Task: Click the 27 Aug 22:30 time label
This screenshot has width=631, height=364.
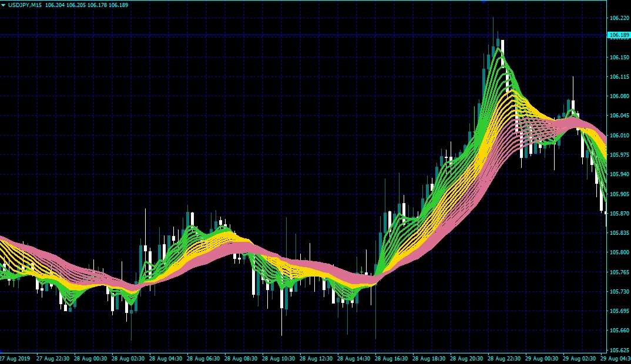Action: (53, 358)
